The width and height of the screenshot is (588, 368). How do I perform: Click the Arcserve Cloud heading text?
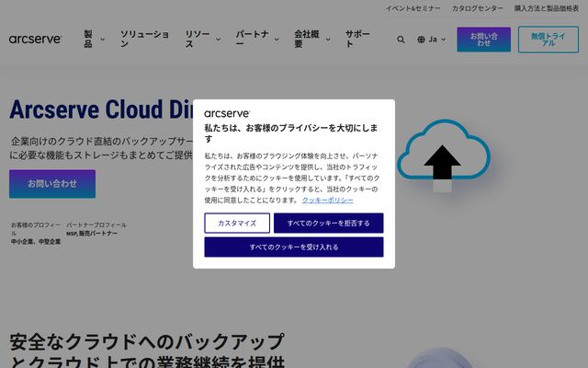101,109
